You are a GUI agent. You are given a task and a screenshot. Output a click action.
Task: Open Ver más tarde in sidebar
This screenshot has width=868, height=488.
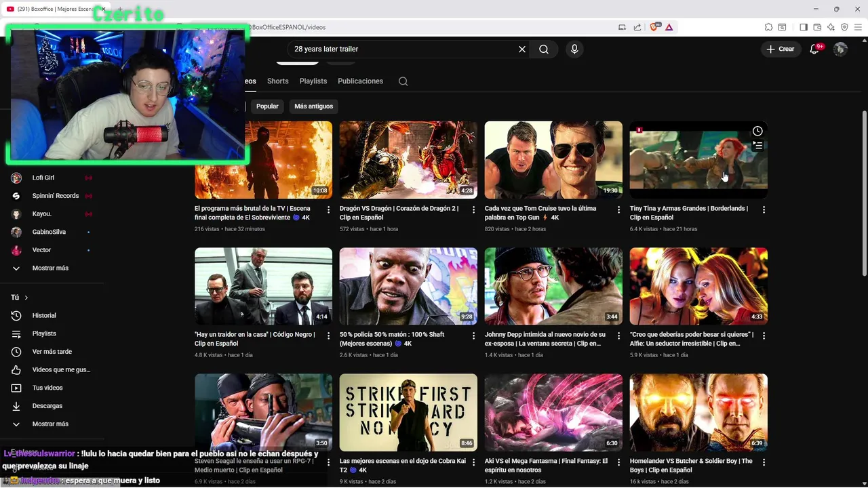click(52, 351)
